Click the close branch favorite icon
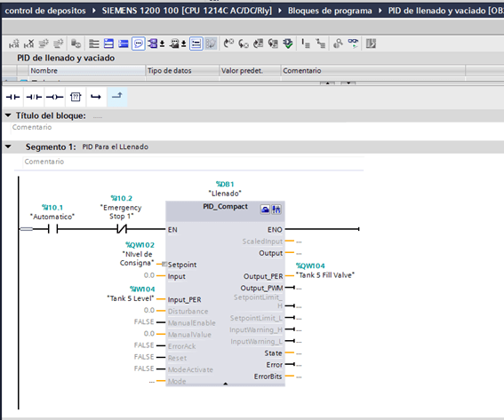The image size is (504, 420). coord(117,96)
